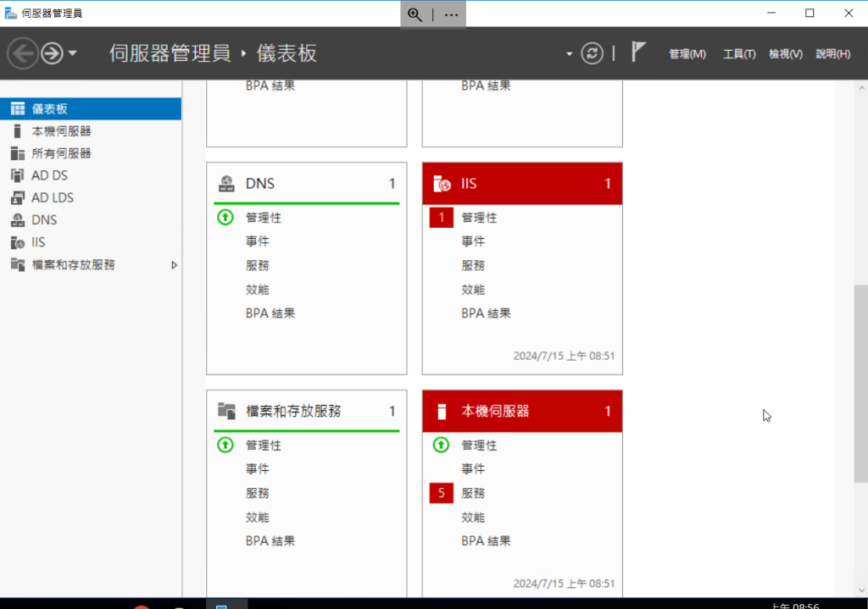
Task: Click the back navigation arrow
Action: [22, 53]
